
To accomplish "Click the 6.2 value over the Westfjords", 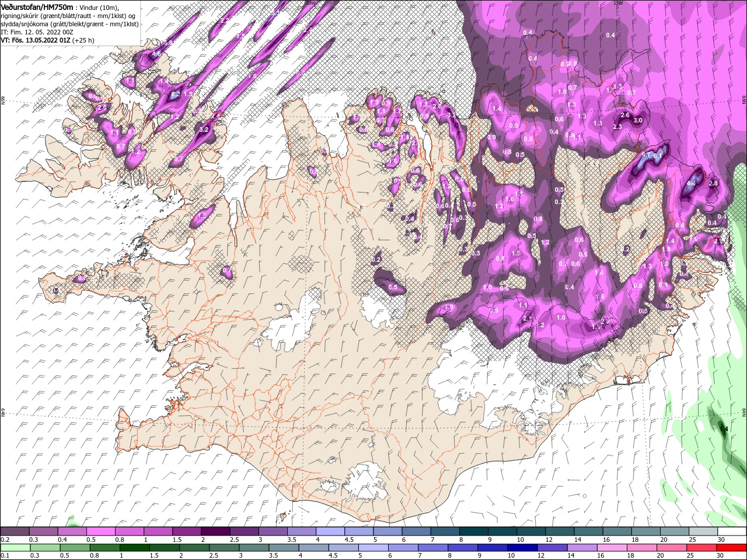I will [175, 93].
